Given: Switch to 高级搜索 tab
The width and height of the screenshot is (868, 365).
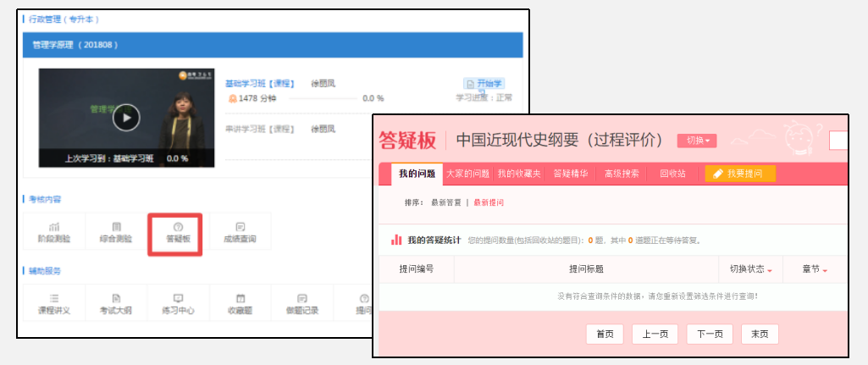Looking at the screenshot, I should pos(622,174).
